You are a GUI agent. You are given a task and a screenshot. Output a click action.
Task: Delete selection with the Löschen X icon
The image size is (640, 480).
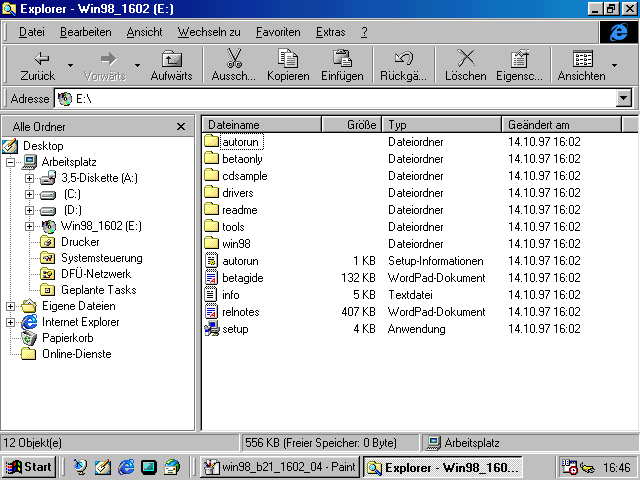click(466, 65)
